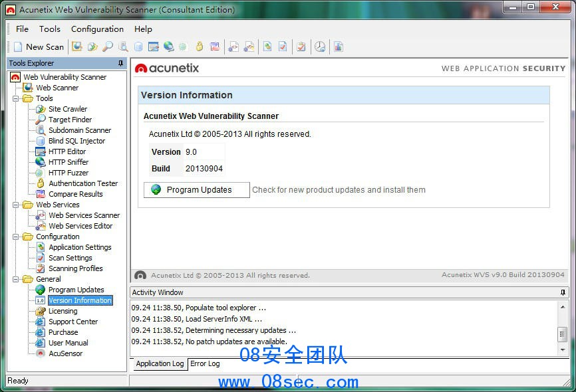The height and width of the screenshot is (392, 576).
Task: Click the Program Updates button in Version Information
Action: 196,190
